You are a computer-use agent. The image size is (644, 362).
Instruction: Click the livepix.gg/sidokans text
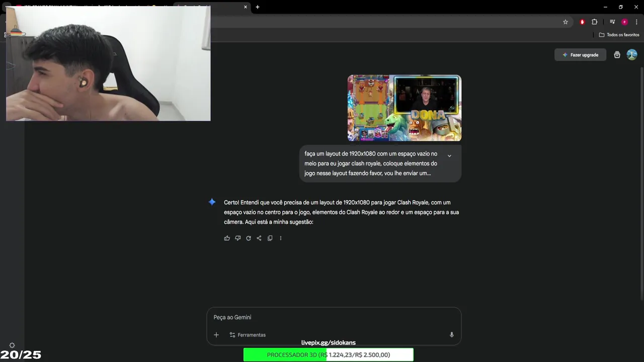[329, 343]
